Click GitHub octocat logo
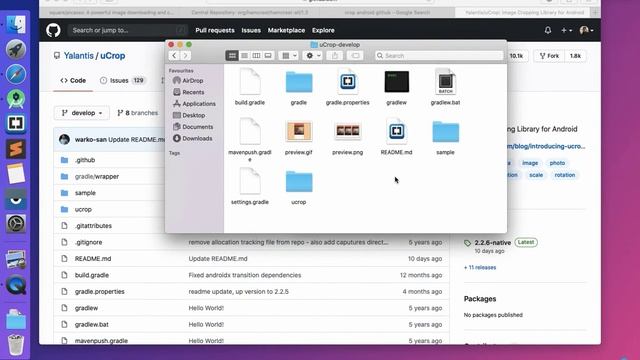This screenshot has height=360, width=640. coord(53,30)
